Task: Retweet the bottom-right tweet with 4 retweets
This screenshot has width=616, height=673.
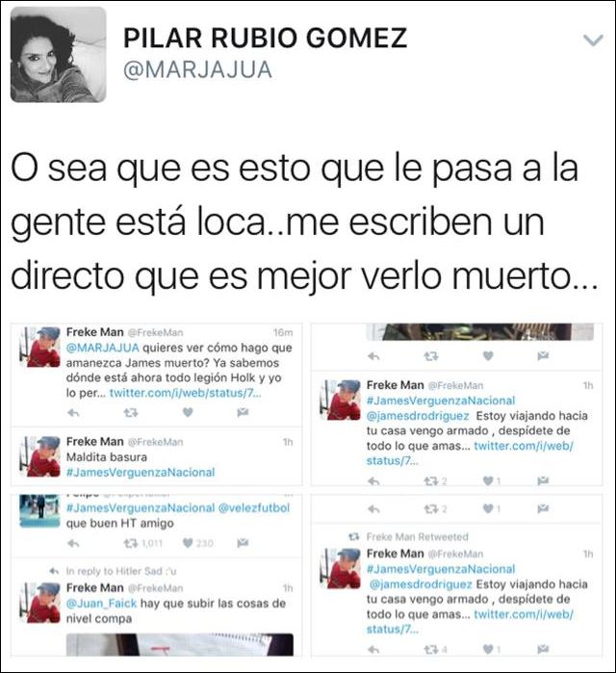Action: [x=431, y=650]
